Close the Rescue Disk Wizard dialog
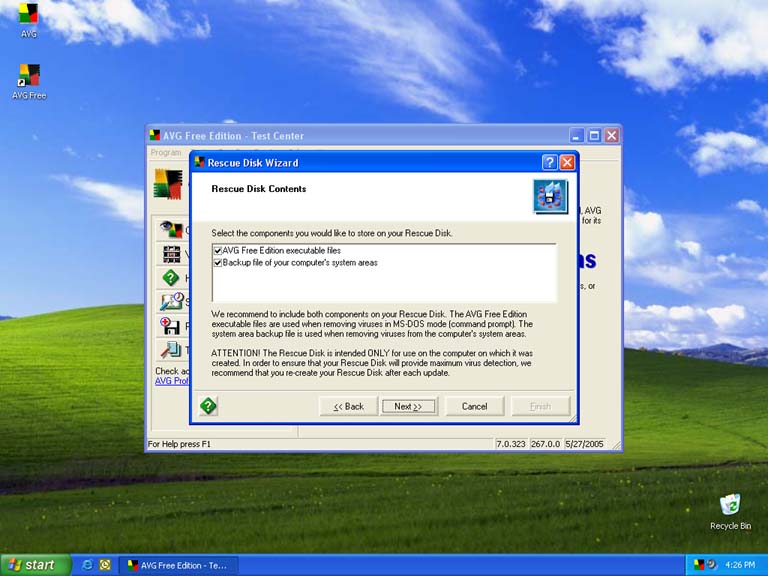 point(567,162)
